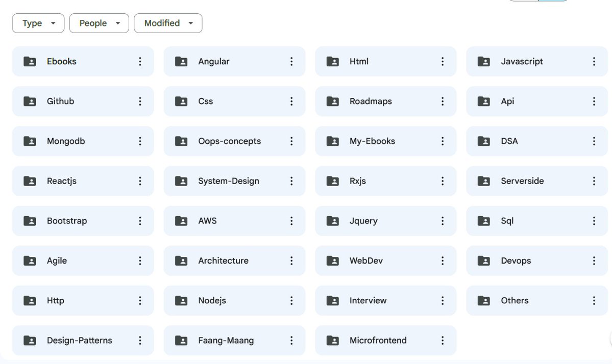Image resolution: width=612 pixels, height=364 pixels.
Task: Open more actions for Api folder
Action: click(x=594, y=101)
